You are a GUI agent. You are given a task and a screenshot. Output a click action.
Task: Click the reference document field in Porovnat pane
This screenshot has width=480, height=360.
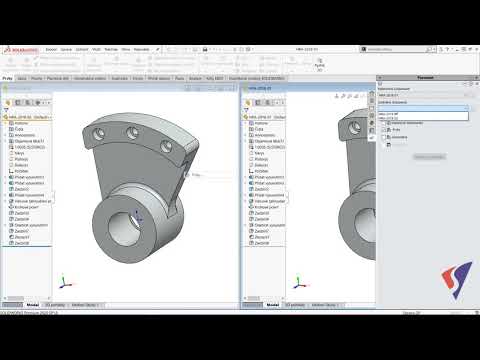coord(423,95)
